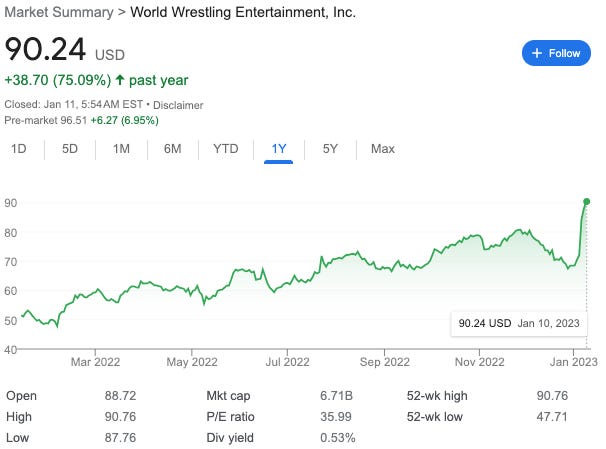Click the 90.24 USD Jan 10, 2023 tooltip

[x=519, y=323]
